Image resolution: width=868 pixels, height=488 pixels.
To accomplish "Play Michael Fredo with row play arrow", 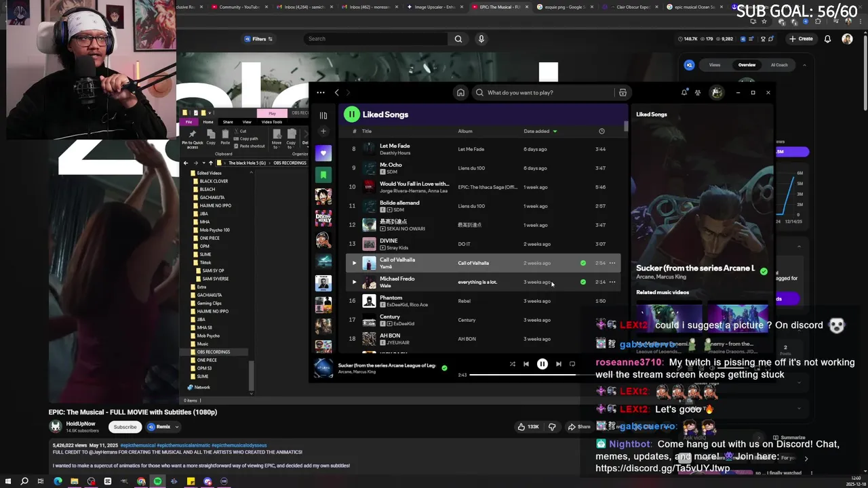I will coord(353,282).
